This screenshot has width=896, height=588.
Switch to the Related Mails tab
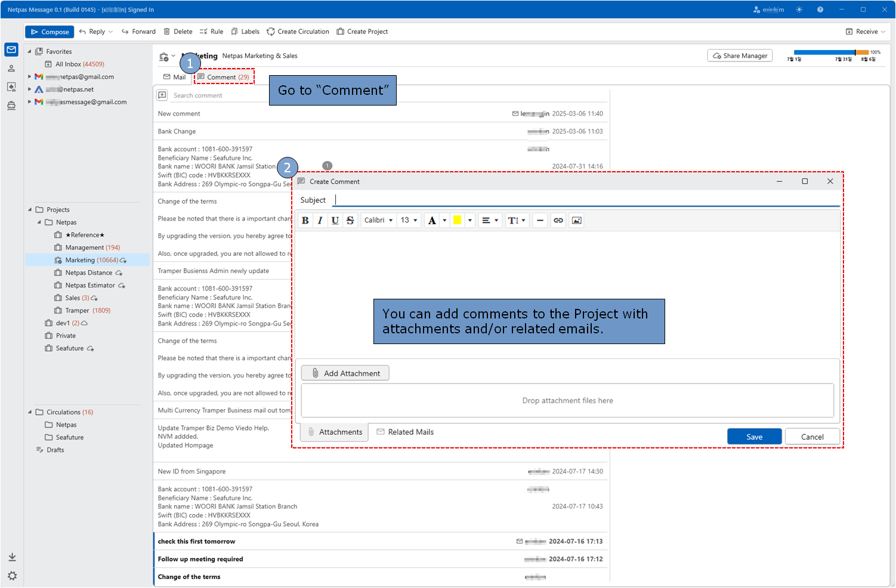[405, 432]
